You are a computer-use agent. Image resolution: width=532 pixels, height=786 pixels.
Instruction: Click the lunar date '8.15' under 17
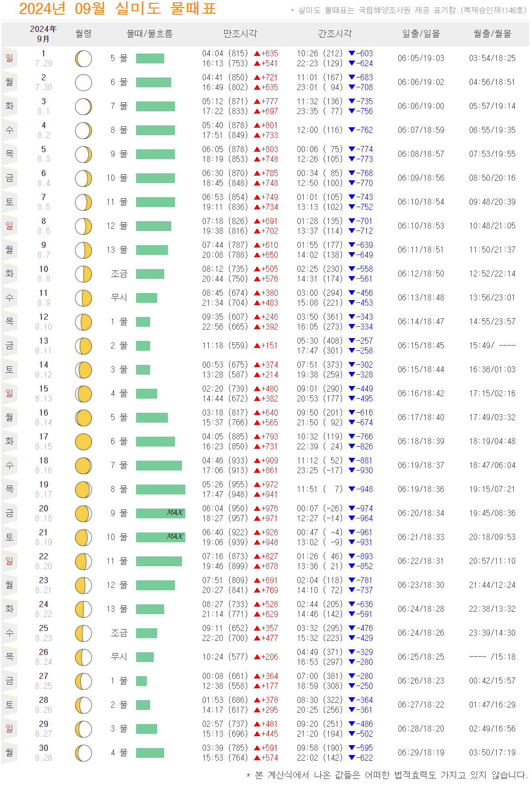(x=44, y=447)
